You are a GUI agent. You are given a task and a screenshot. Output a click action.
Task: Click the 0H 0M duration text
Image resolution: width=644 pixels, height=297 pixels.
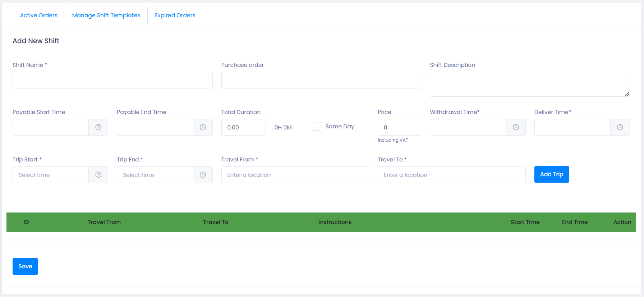[283, 128]
